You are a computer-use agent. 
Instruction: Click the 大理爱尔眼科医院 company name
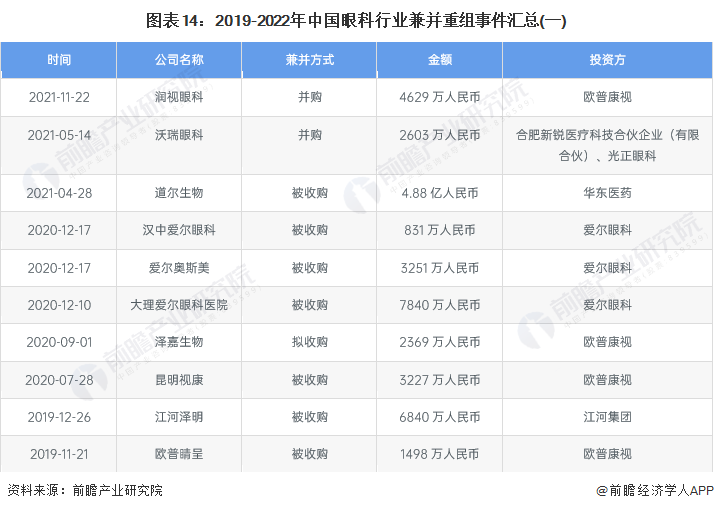coord(179,305)
